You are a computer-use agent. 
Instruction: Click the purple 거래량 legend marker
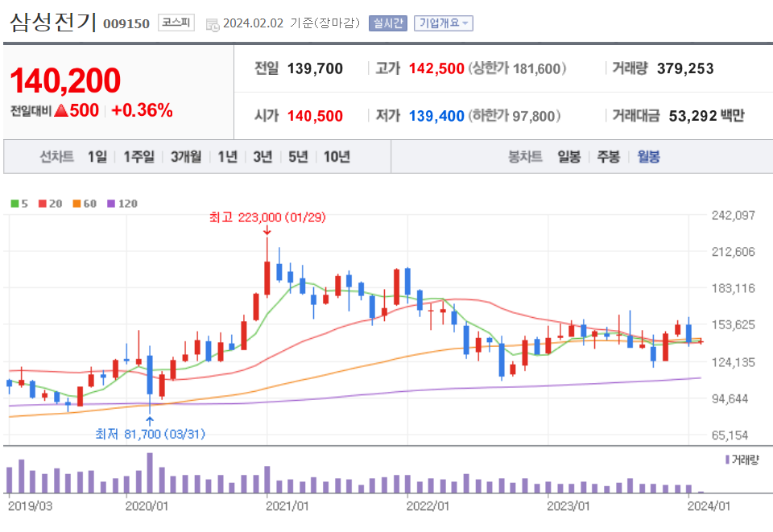click(727, 460)
